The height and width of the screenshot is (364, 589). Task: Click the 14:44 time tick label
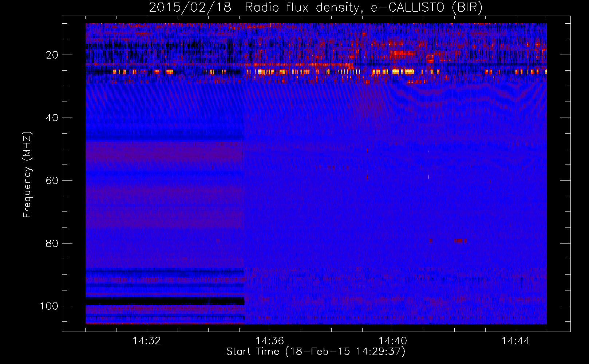click(x=516, y=341)
